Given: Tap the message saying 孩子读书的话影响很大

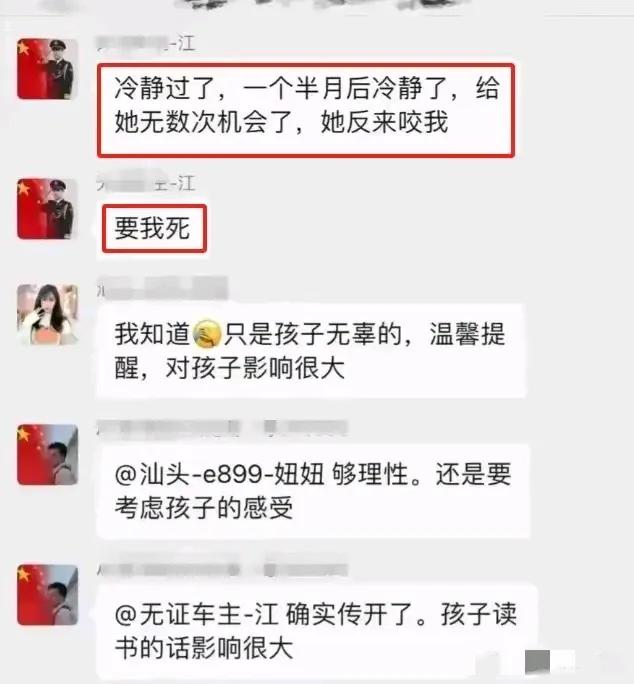Looking at the screenshot, I should pyautogui.click(x=317, y=632).
